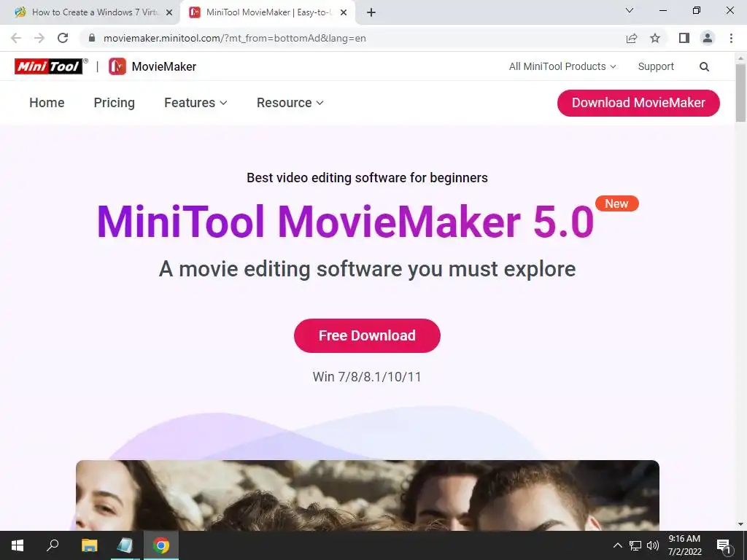Open the tab search chevron
This screenshot has height=560, width=747.
tap(630, 10)
